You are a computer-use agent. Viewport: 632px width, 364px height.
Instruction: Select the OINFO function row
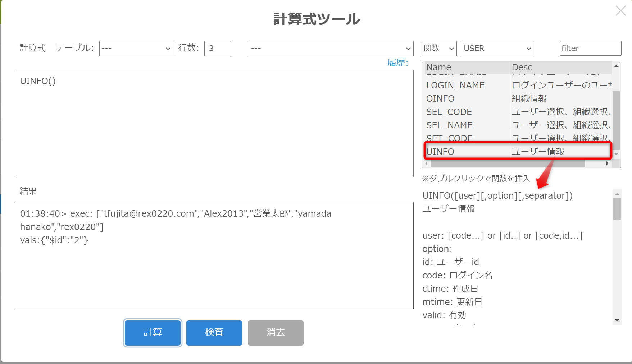pyautogui.click(x=518, y=98)
